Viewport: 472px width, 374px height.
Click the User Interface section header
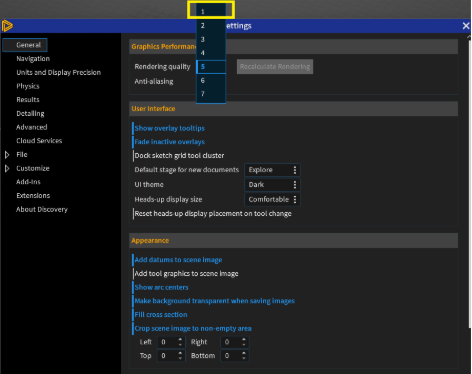coord(293,109)
